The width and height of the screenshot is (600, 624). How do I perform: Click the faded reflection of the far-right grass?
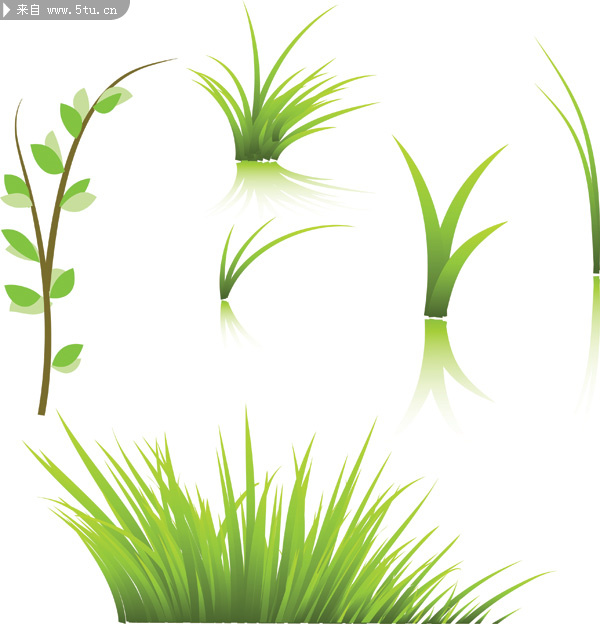tap(592, 340)
